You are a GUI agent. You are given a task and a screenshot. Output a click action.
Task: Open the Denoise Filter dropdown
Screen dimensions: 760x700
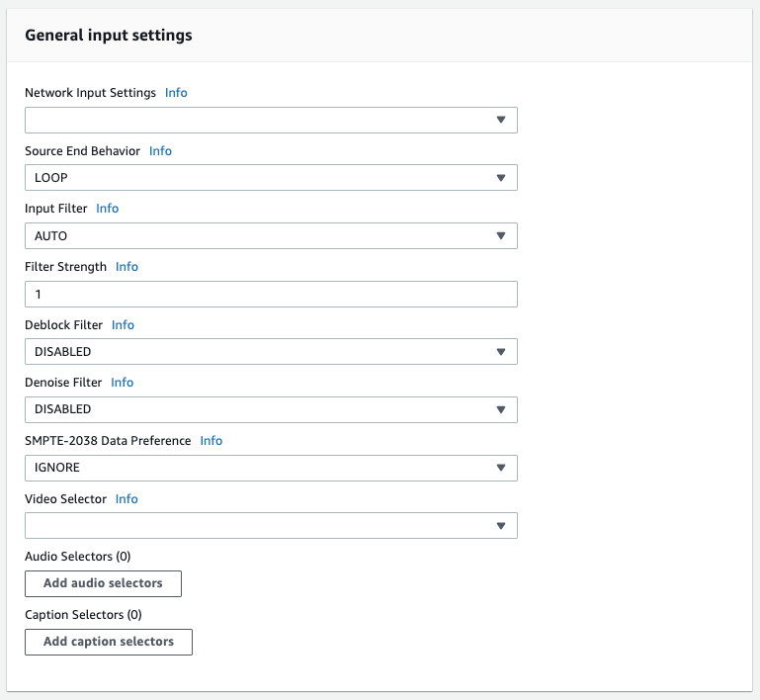pos(271,409)
